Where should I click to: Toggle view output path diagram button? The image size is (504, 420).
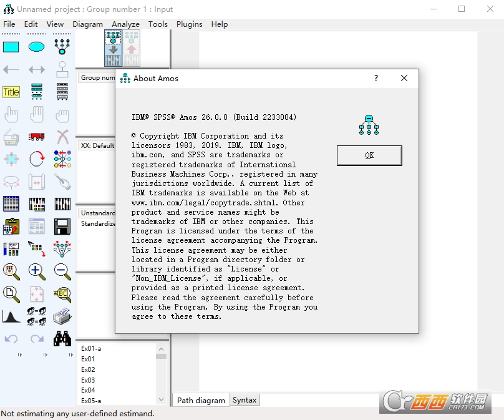click(x=132, y=48)
